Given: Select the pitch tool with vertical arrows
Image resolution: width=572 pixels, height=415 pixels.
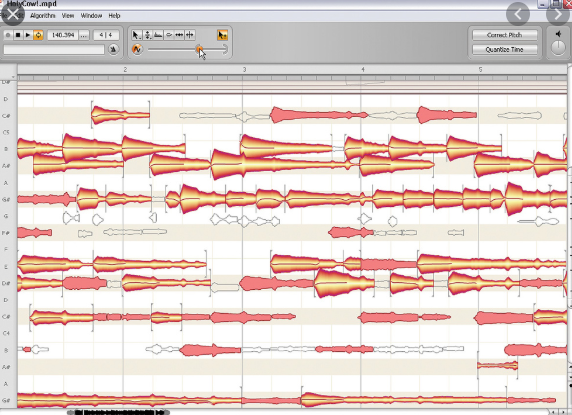Looking at the screenshot, I should 147,35.
